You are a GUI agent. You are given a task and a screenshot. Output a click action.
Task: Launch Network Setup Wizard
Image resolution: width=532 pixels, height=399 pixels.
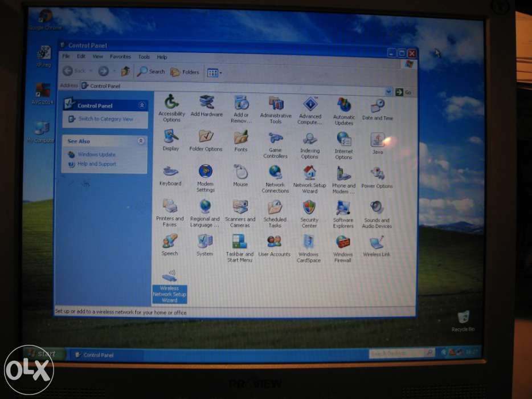coord(309,180)
